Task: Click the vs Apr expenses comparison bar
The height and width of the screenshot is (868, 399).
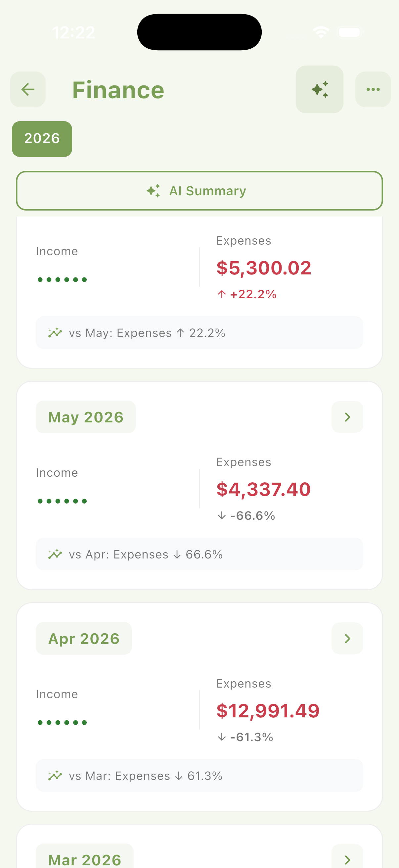Action: (x=199, y=554)
